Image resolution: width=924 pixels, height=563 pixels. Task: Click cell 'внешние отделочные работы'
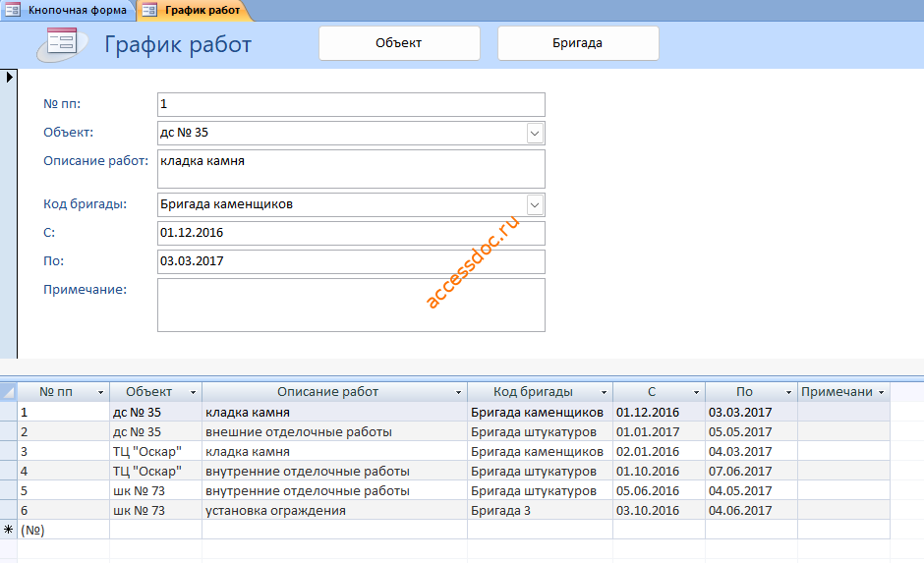point(334,431)
